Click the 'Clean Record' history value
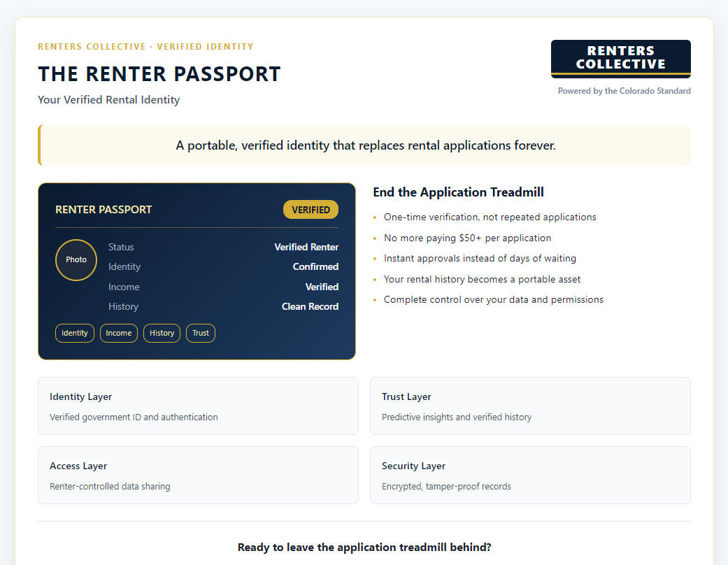The width and height of the screenshot is (728, 565). click(310, 306)
